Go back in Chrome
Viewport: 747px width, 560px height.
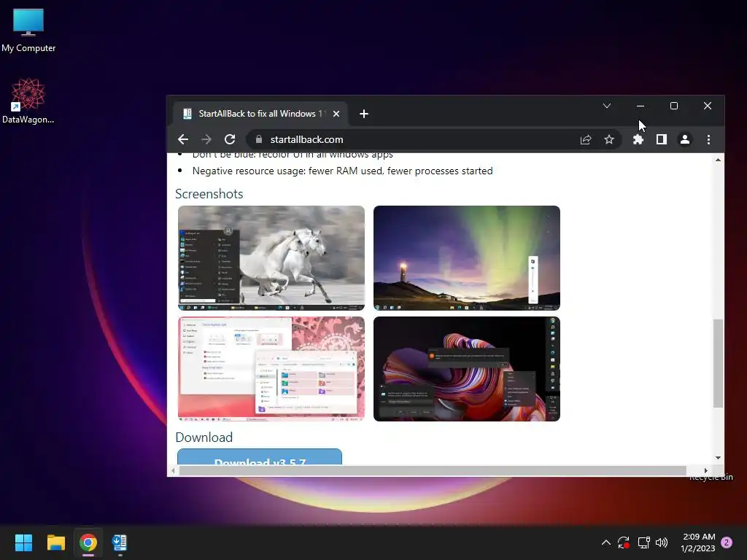tap(183, 139)
